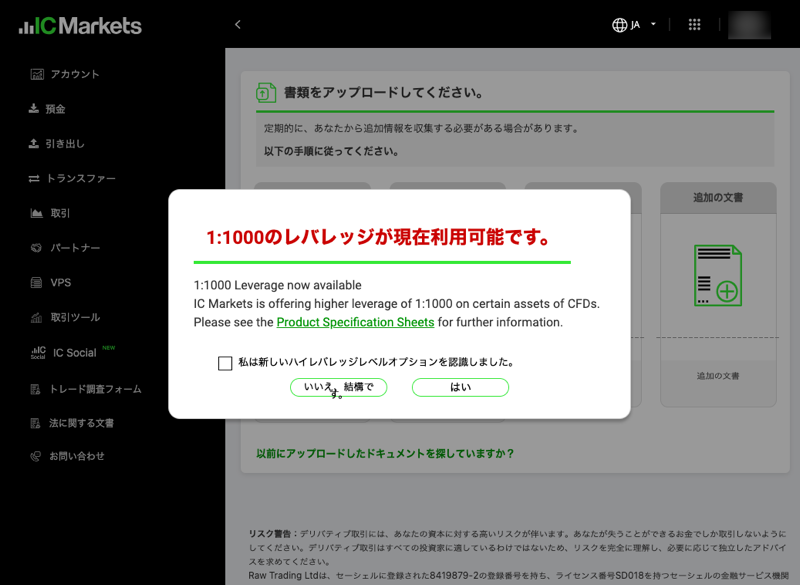800x585 pixels.
Task: Click the globe language icon
Action: (619, 25)
